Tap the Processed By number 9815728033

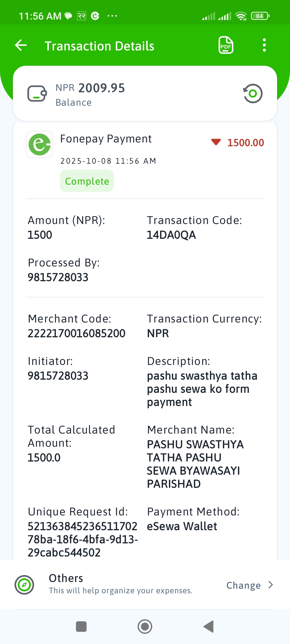click(x=58, y=277)
